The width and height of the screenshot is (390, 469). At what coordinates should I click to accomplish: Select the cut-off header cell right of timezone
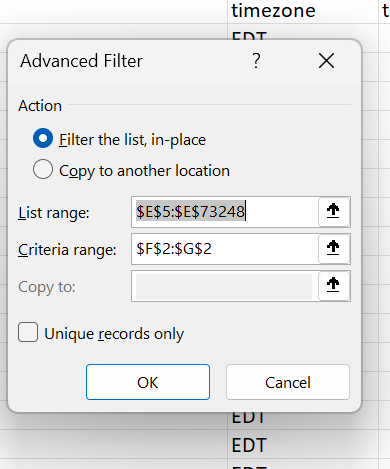pos(385,11)
